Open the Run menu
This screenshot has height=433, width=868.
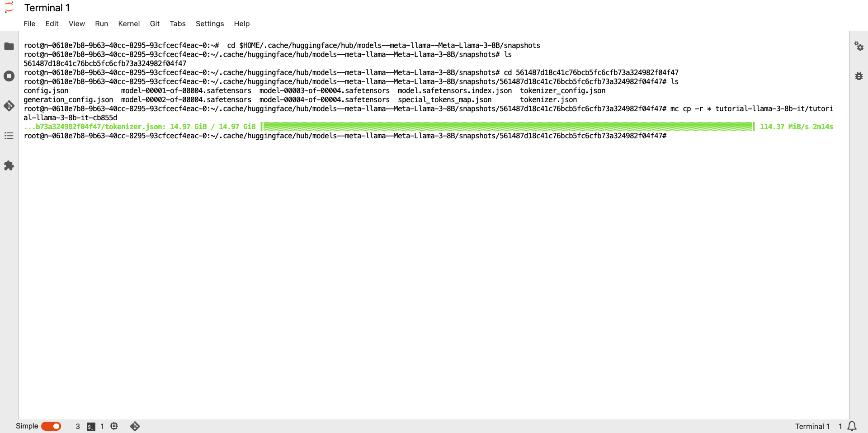(102, 24)
